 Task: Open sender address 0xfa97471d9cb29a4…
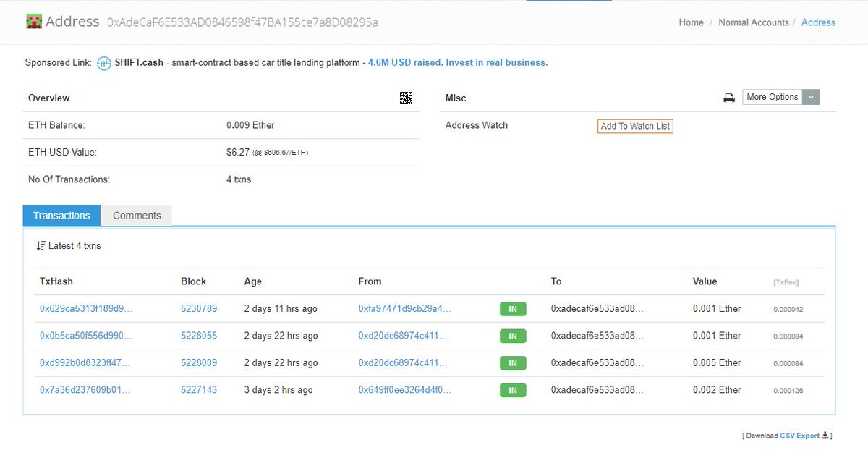click(x=404, y=309)
